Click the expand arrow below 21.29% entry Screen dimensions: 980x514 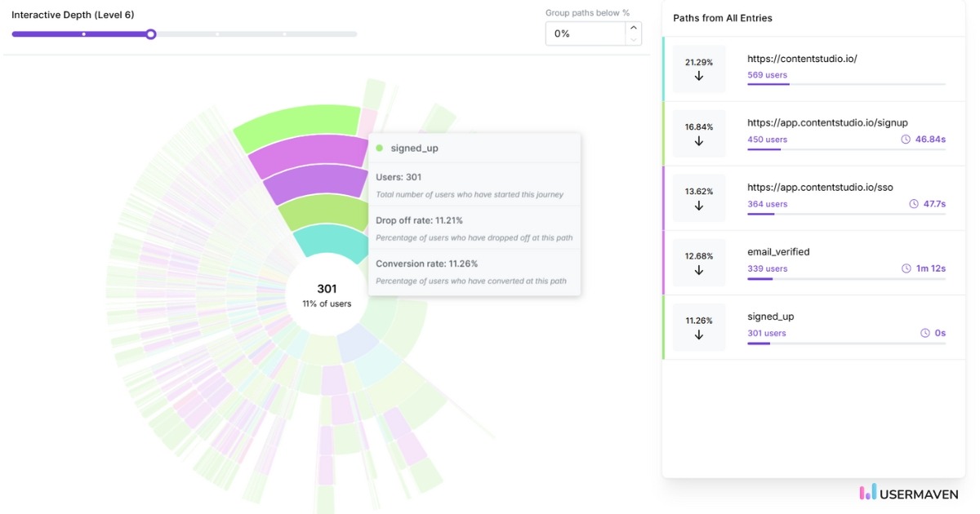point(699,76)
